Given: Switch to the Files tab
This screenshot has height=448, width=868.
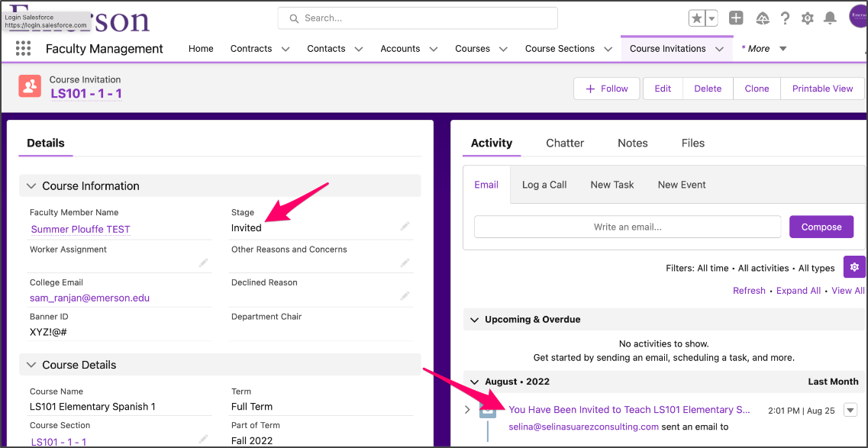Looking at the screenshot, I should click(x=693, y=143).
